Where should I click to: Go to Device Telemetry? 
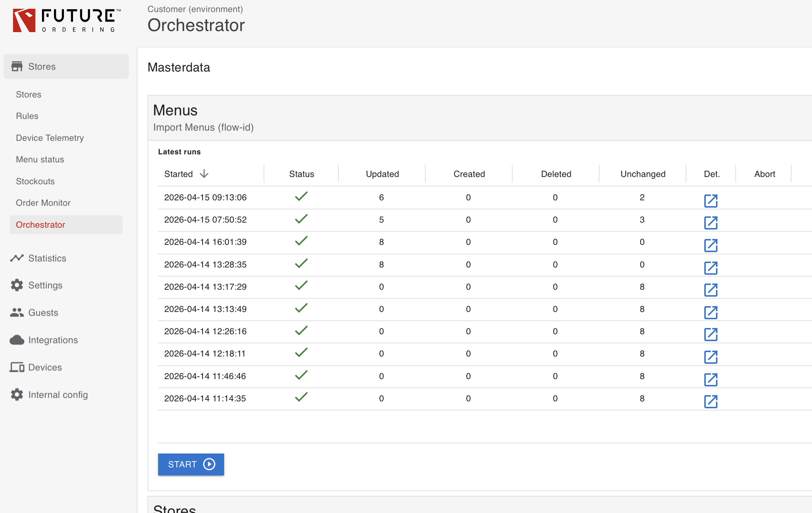[x=50, y=138]
